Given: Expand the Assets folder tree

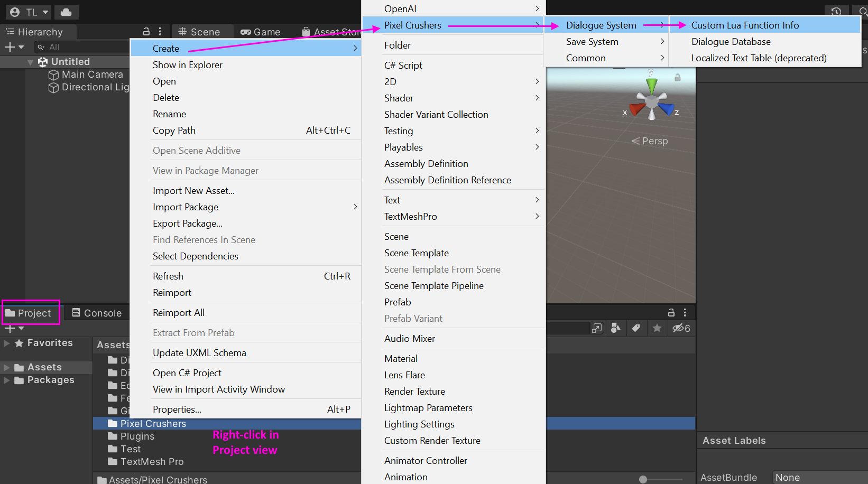Looking at the screenshot, I should (x=7, y=367).
